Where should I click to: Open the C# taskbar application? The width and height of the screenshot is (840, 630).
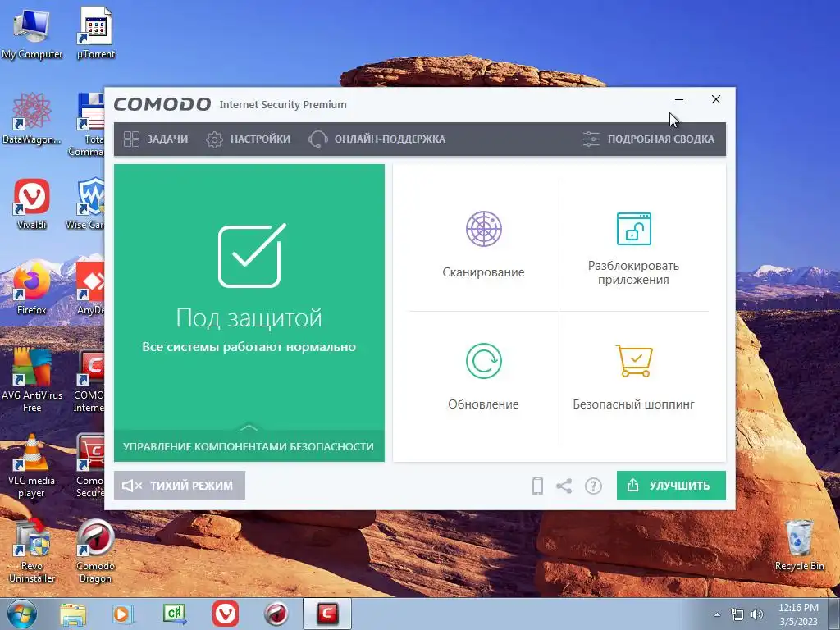(174, 614)
